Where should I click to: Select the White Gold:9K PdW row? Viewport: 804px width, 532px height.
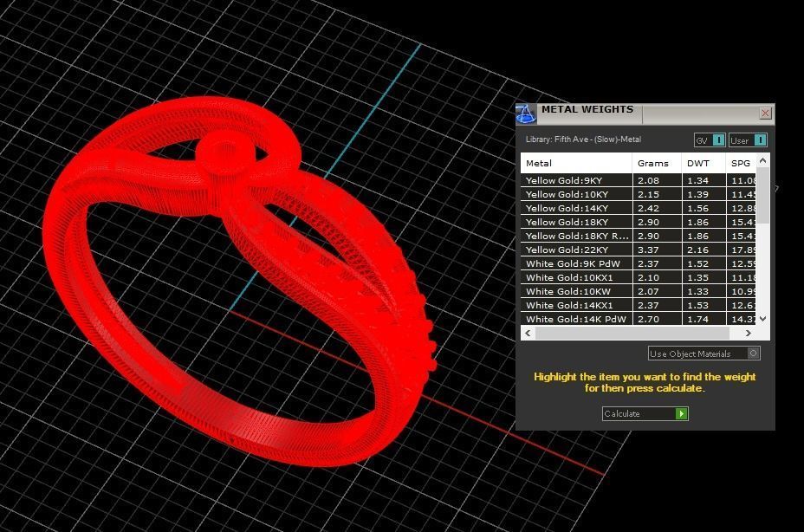click(x=639, y=263)
